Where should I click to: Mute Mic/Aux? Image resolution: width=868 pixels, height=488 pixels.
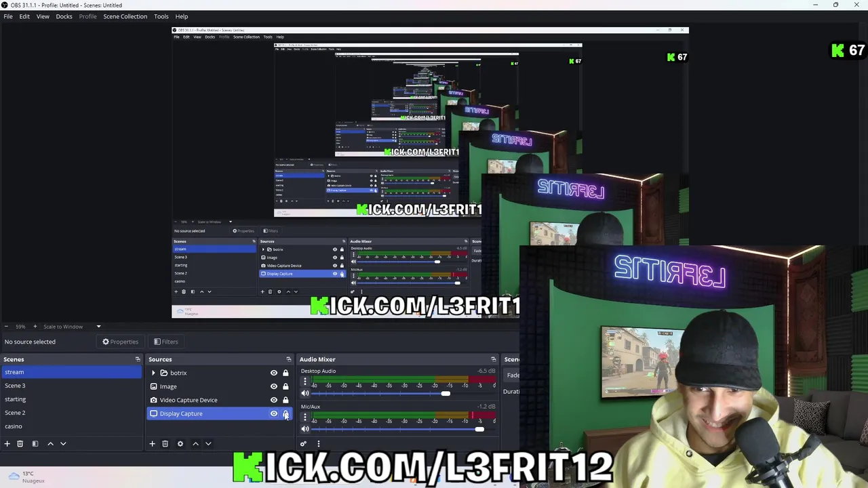(x=304, y=429)
